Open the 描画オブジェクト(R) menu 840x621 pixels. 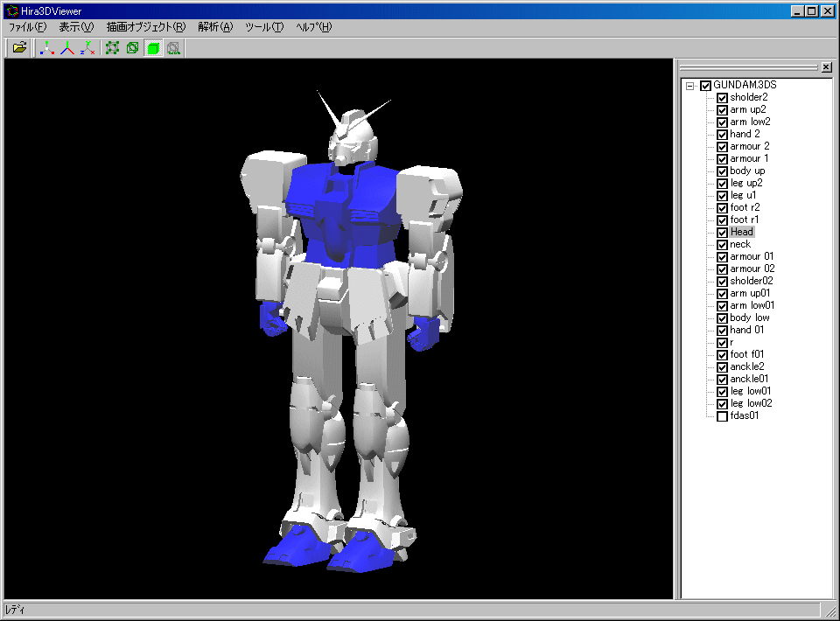146,27
